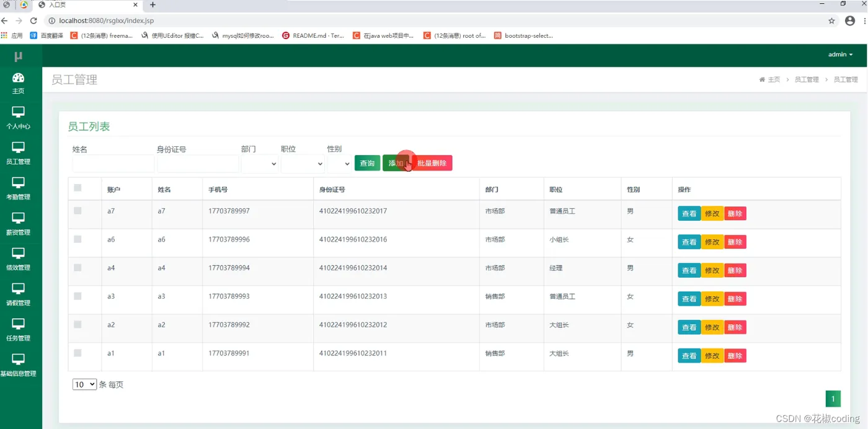Open 考勤管理 monitor icon in sidebar
The width and height of the screenshot is (868, 429).
pyautogui.click(x=18, y=183)
